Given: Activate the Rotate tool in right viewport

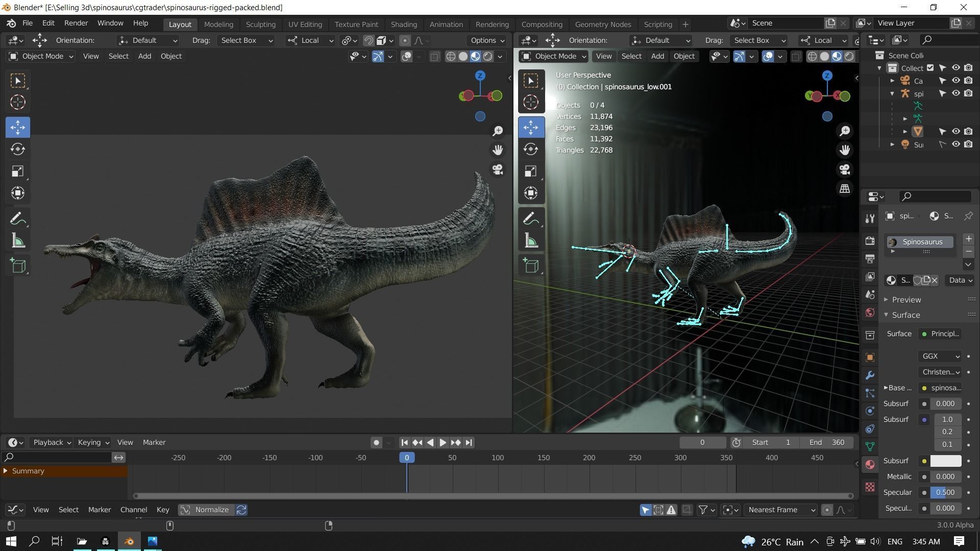Looking at the screenshot, I should click(531, 149).
